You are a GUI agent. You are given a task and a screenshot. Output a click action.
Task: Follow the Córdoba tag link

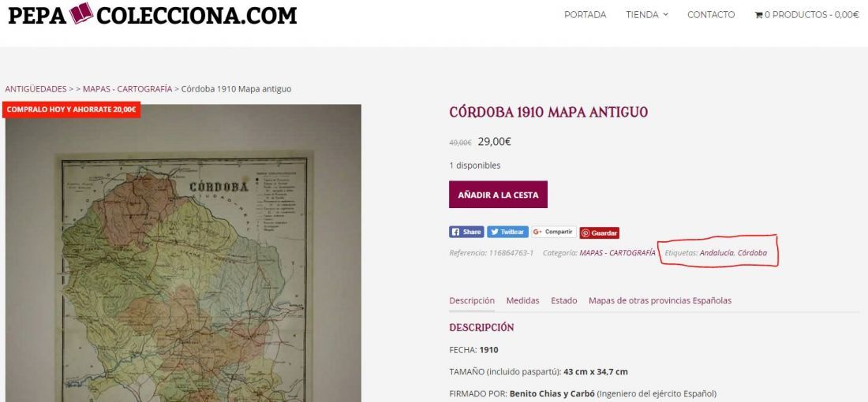[x=752, y=253]
